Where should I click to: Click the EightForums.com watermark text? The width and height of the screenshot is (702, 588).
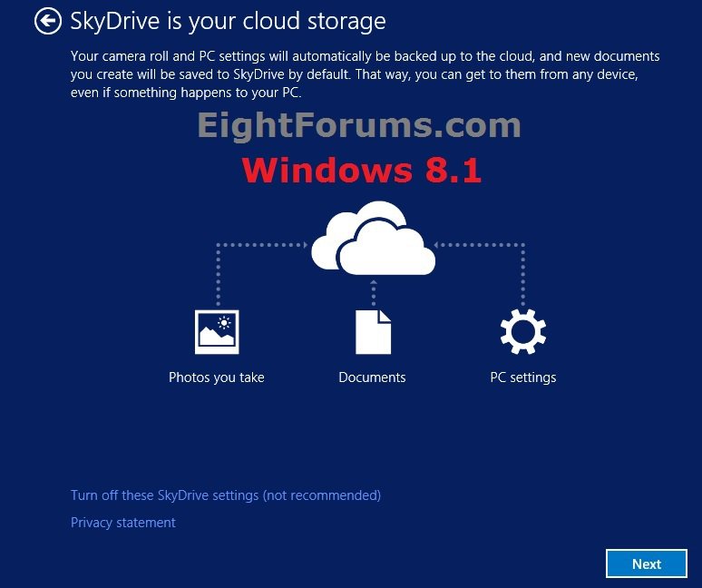(359, 125)
